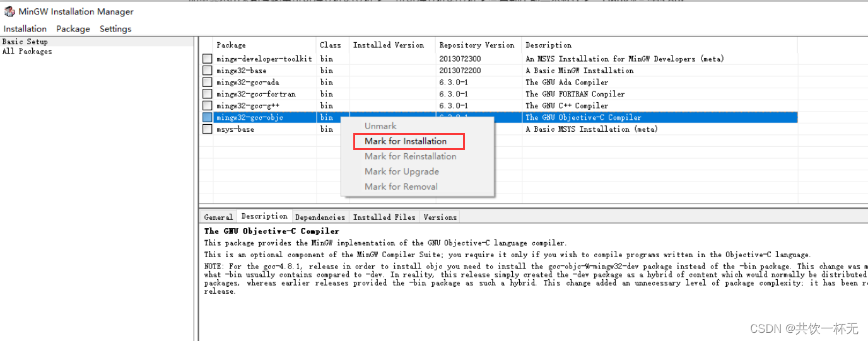
Task: Select Basic Setup in left pane
Action: click(25, 42)
